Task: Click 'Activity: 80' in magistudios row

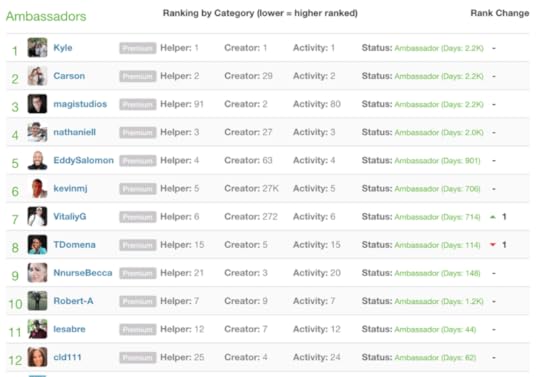Action: click(316, 104)
